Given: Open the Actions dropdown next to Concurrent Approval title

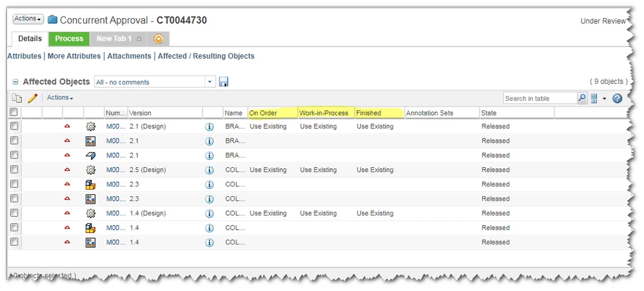Looking at the screenshot, I should tap(28, 19).
